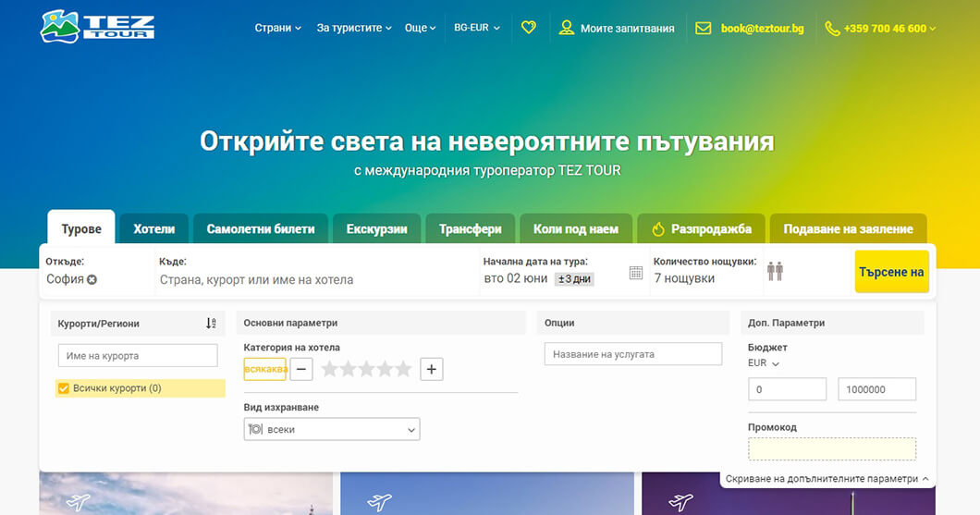Select the third hotel star rating

click(366, 369)
